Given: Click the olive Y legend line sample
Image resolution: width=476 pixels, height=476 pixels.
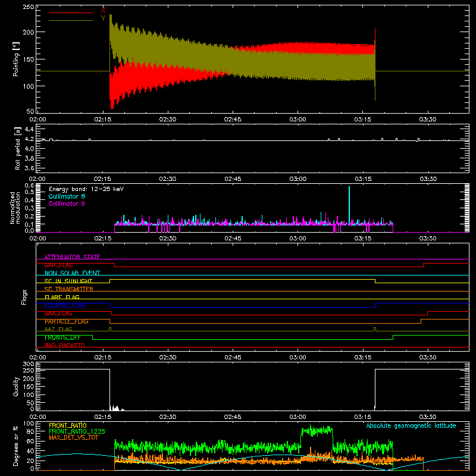Looking at the screenshot, I should (71, 20).
